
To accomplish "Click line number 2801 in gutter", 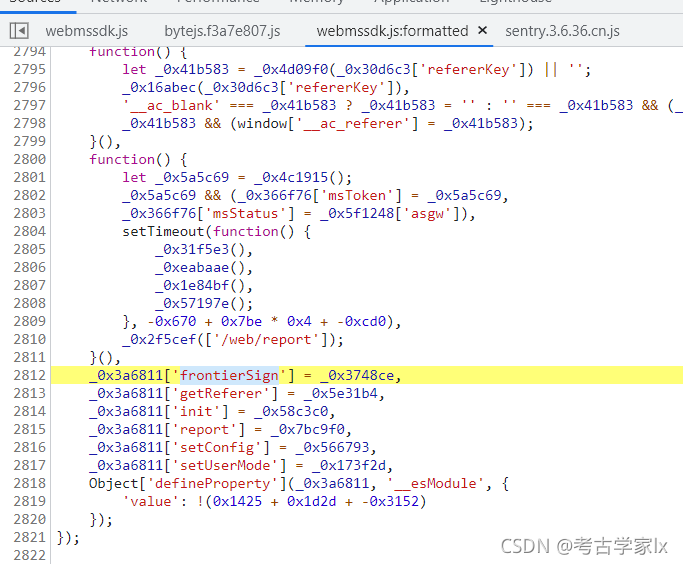I will [x=29, y=177].
